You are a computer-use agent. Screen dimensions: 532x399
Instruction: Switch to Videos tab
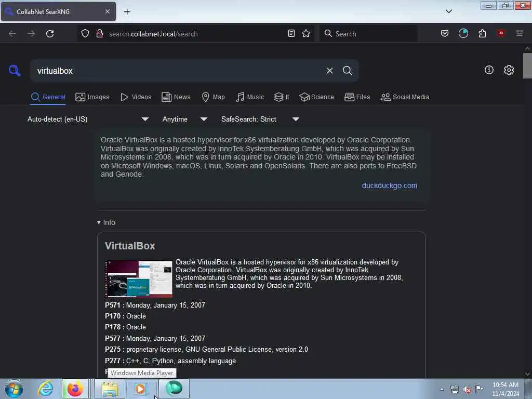[136, 97]
